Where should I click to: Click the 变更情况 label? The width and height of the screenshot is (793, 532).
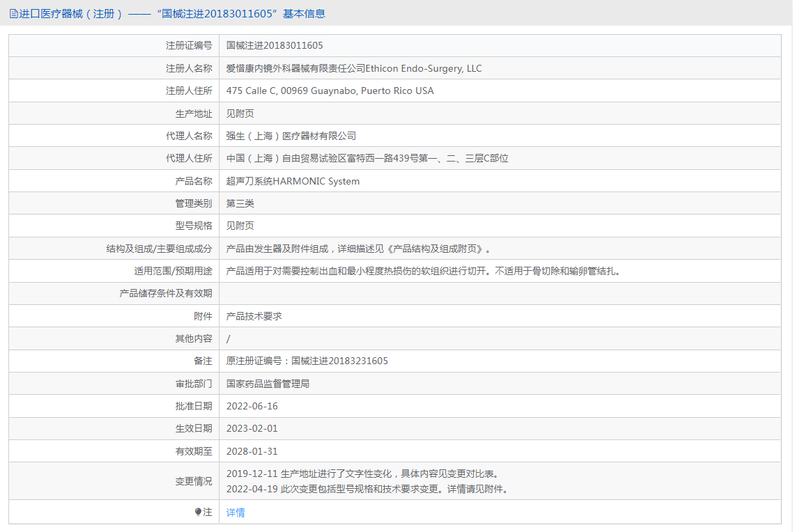(194, 481)
